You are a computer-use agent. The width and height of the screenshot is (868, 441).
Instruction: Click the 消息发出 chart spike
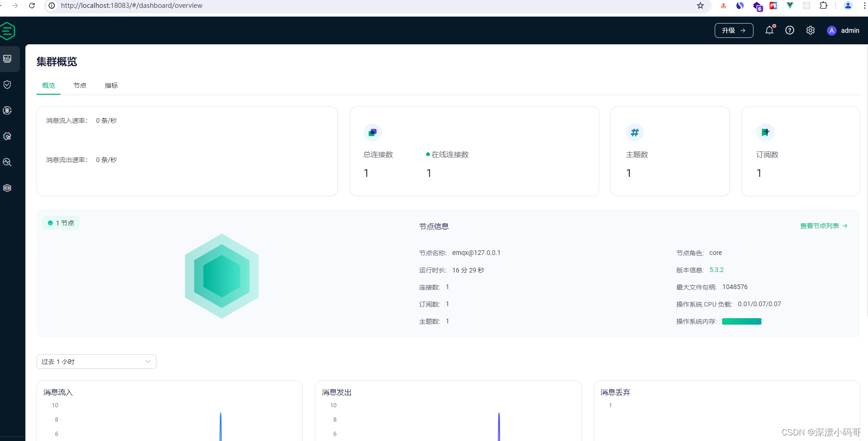pos(499,427)
